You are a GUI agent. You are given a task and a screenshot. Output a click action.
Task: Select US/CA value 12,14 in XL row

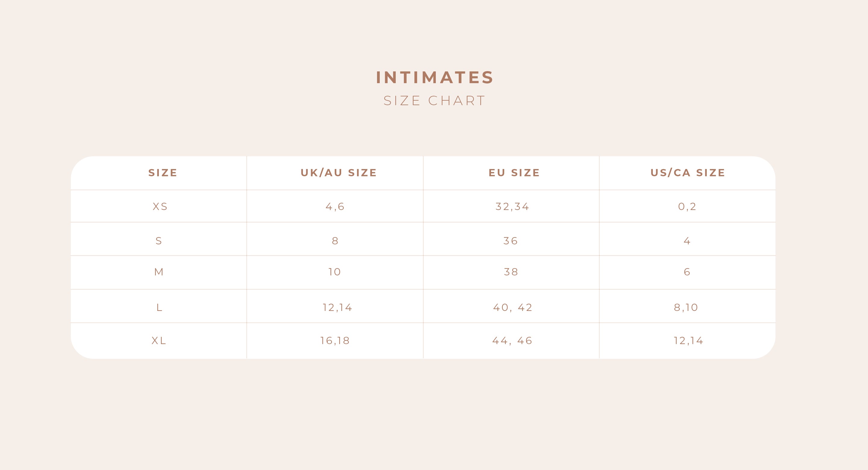pos(688,341)
